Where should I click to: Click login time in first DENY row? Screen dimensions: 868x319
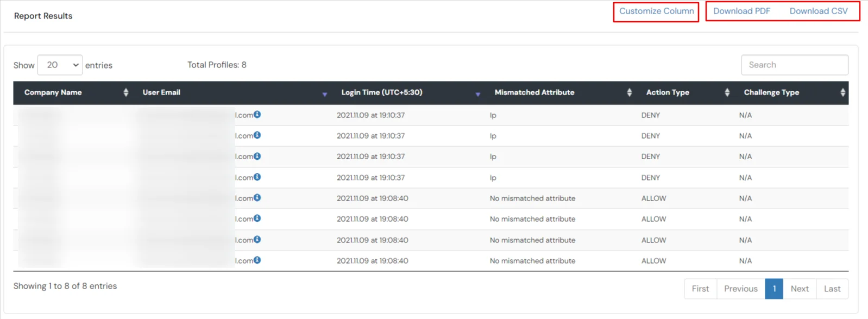[370, 115]
